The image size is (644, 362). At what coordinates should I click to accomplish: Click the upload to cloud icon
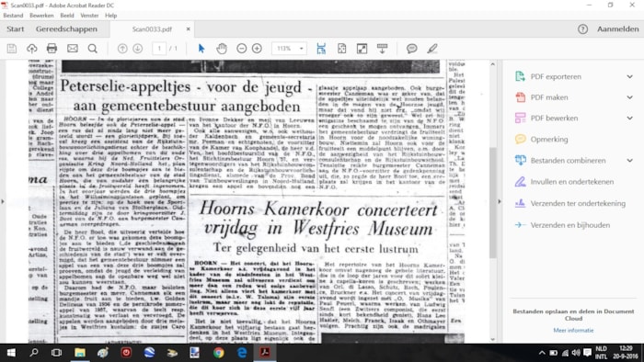pos(31,49)
